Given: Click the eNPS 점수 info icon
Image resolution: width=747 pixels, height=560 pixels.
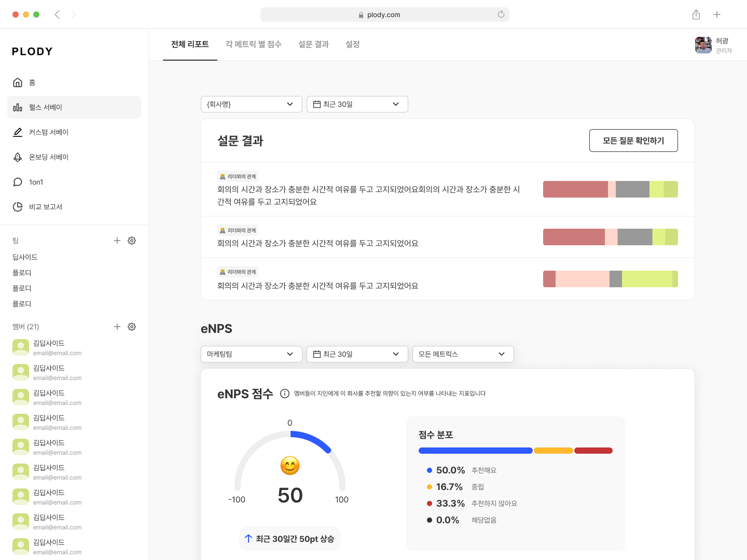Looking at the screenshot, I should tap(285, 394).
